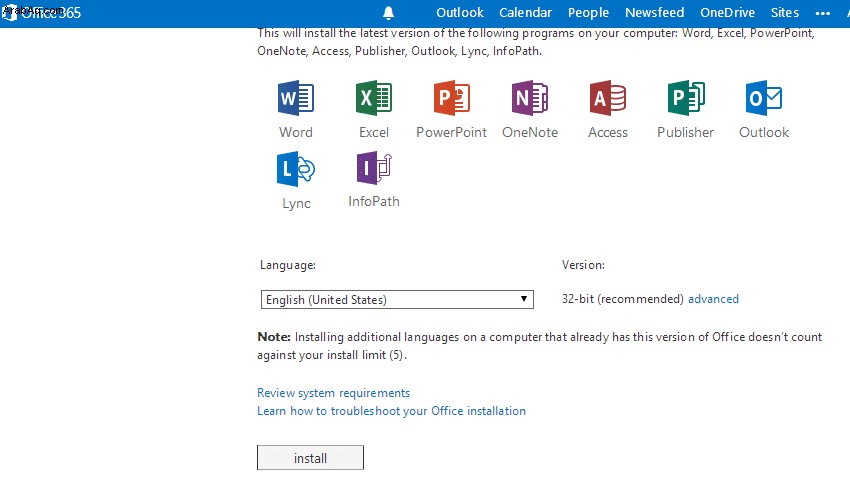
Task: Open the notifications bell icon
Action: 389,12
